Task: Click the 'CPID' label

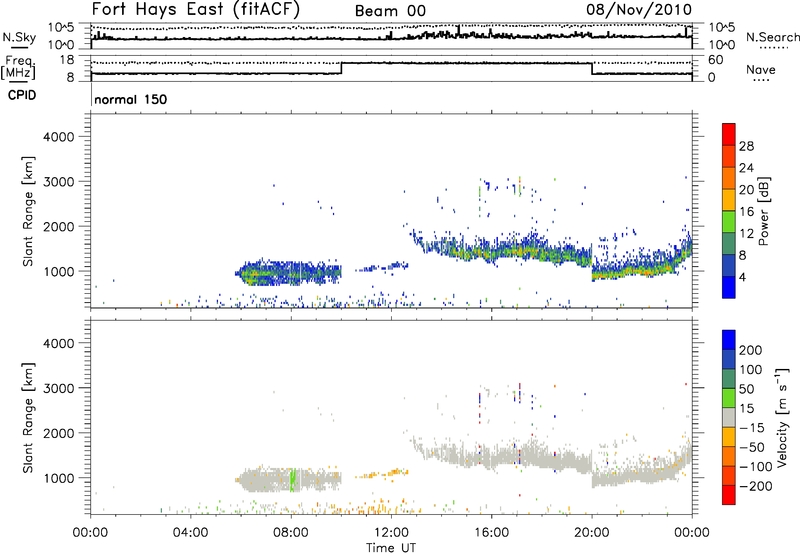Action: point(22,95)
